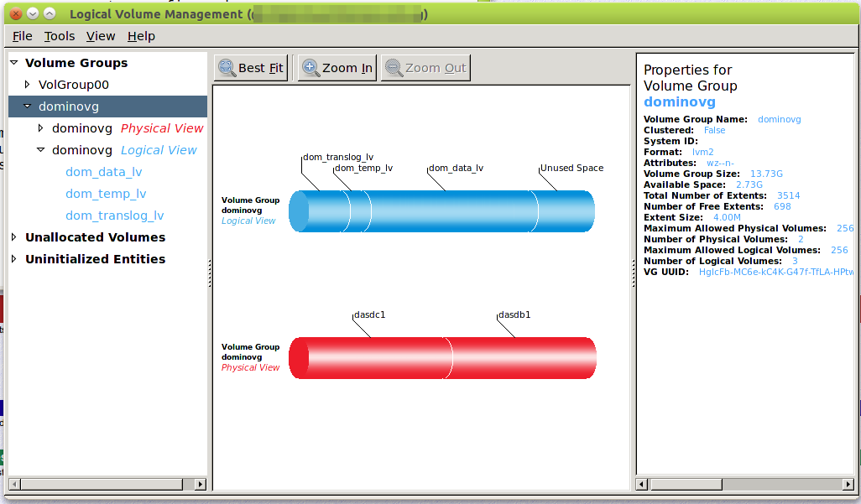Open the Help menu
This screenshot has height=504, width=861.
141,36
